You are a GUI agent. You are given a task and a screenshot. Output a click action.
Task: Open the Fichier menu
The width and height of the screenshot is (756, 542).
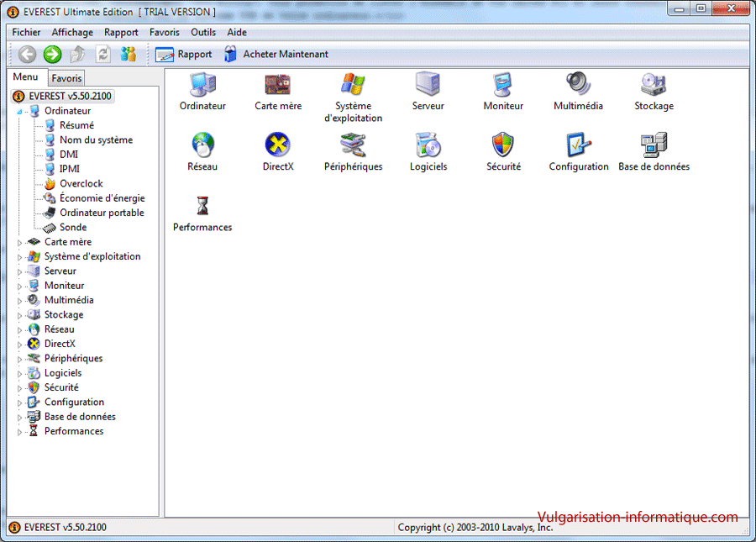[26, 32]
